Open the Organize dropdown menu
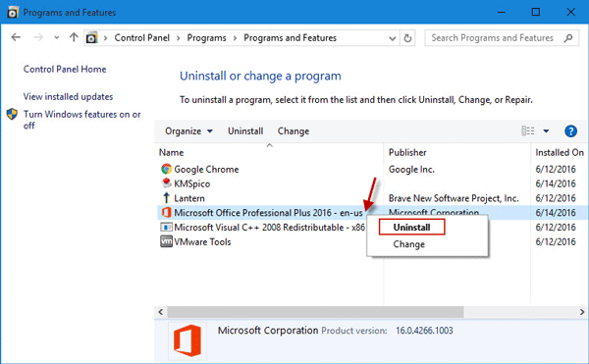589x364 pixels. [x=188, y=130]
